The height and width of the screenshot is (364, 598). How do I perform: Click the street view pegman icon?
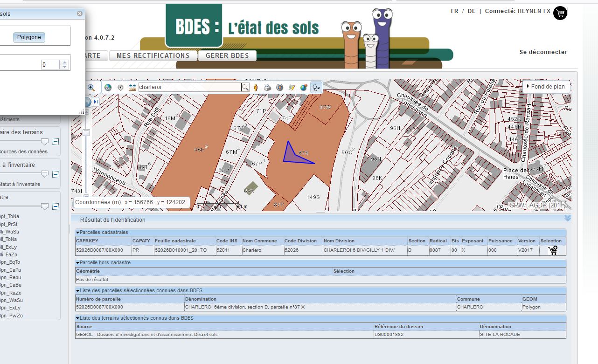(x=256, y=87)
